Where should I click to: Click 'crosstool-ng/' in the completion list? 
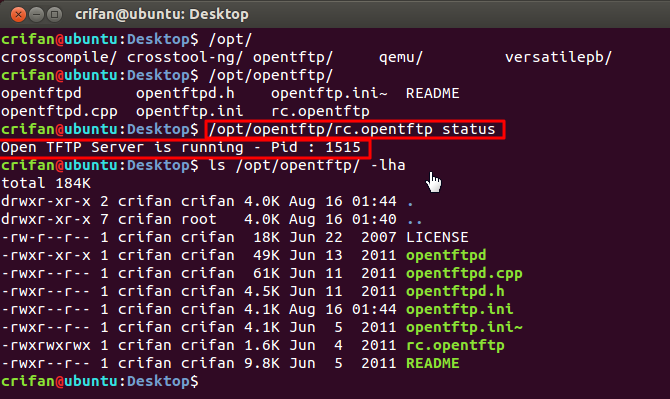coord(185,57)
